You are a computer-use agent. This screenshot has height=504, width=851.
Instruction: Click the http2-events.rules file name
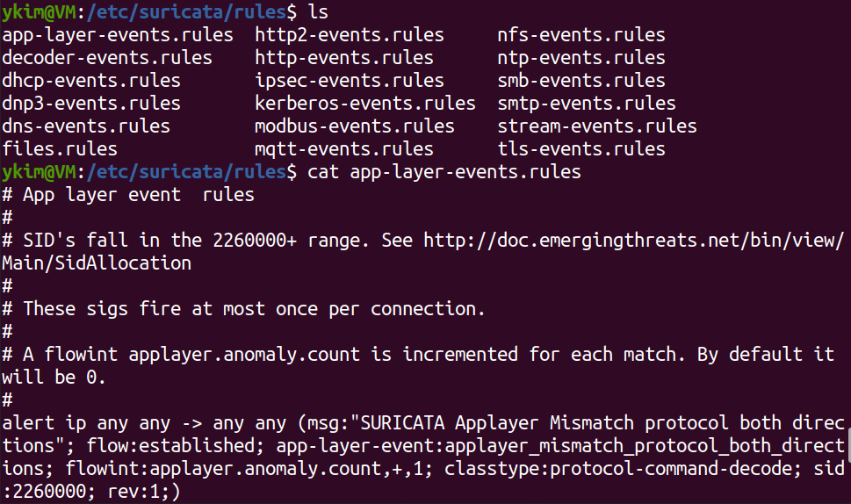pos(350,35)
